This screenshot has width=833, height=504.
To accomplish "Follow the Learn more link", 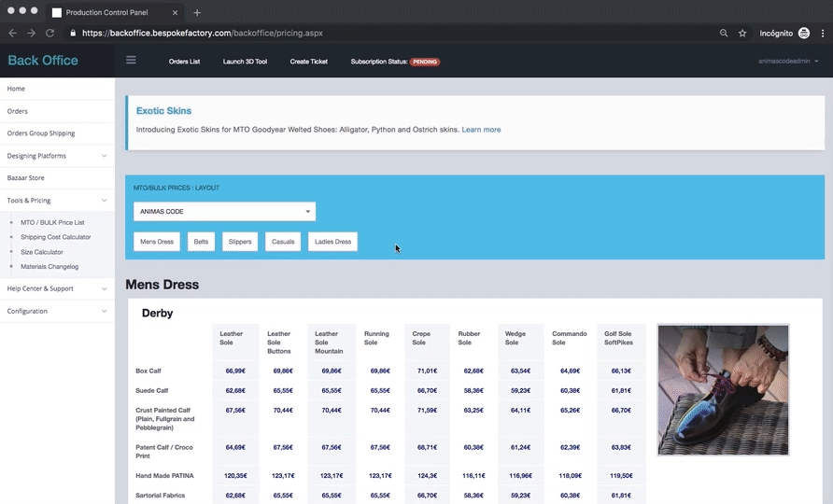I will (x=481, y=130).
